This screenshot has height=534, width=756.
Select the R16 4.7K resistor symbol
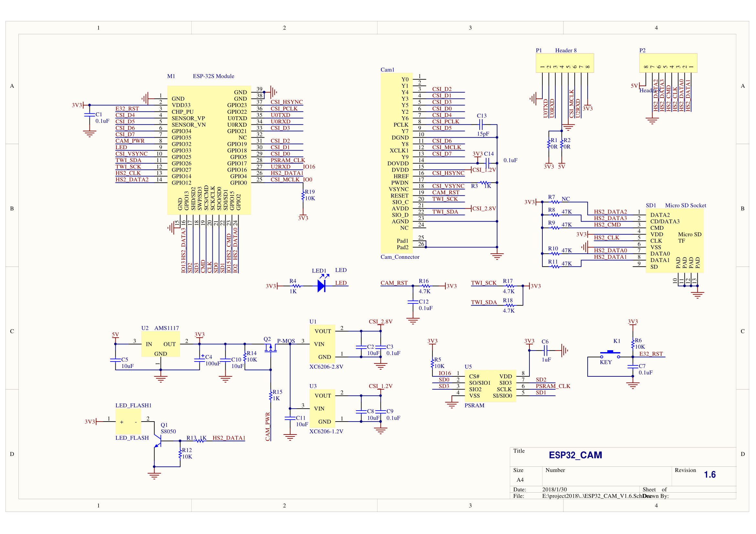pyautogui.click(x=426, y=286)
